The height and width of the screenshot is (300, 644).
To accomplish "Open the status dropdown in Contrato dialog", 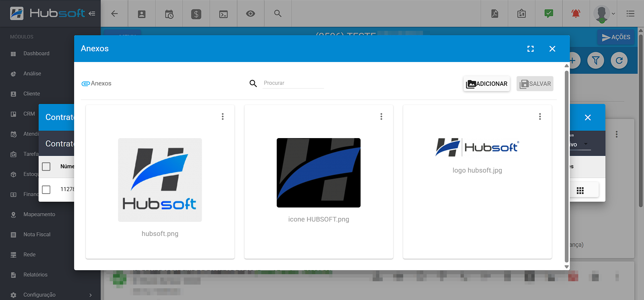I will coord(580,144).
